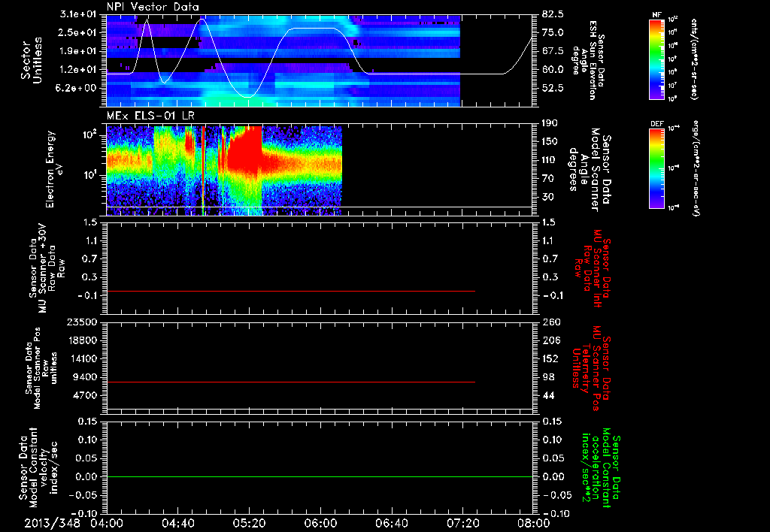The width and height of the screenshot is (770, 532).
Task: Click the 2.5e+01 sector tick value
Action: point(78,32)
